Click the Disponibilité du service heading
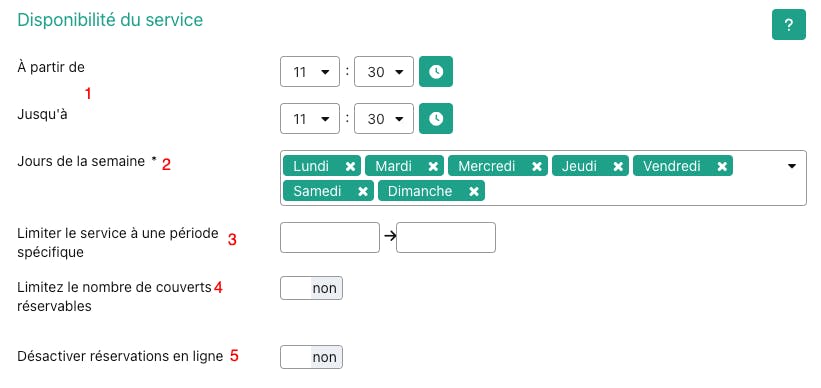Image resolution: width=821 pixels, height=388 pixels. click(110, 20)
